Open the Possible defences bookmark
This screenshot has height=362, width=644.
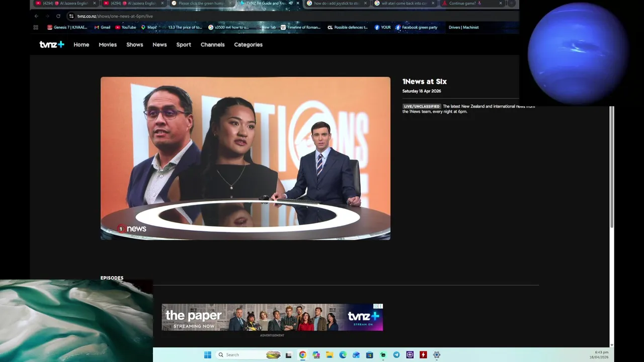(x=348, y=28)
